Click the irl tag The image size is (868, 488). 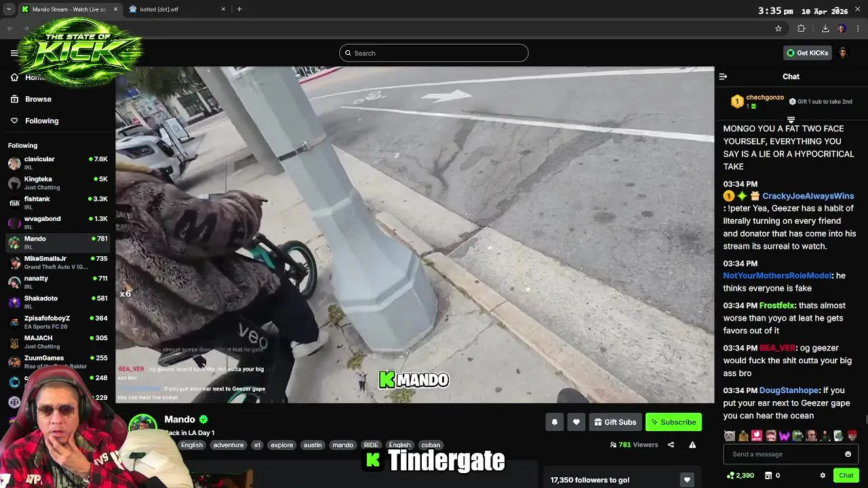(x=257, y=445)
